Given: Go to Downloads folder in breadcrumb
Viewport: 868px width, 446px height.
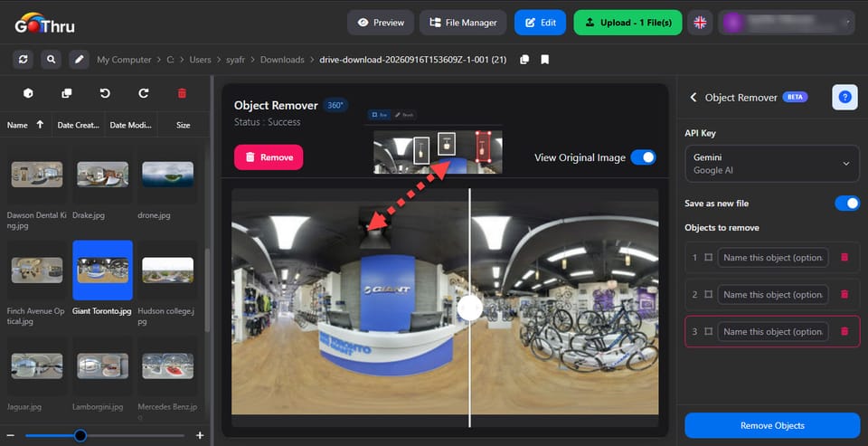Looking at the screenshot, I should [x=282, y=60].
